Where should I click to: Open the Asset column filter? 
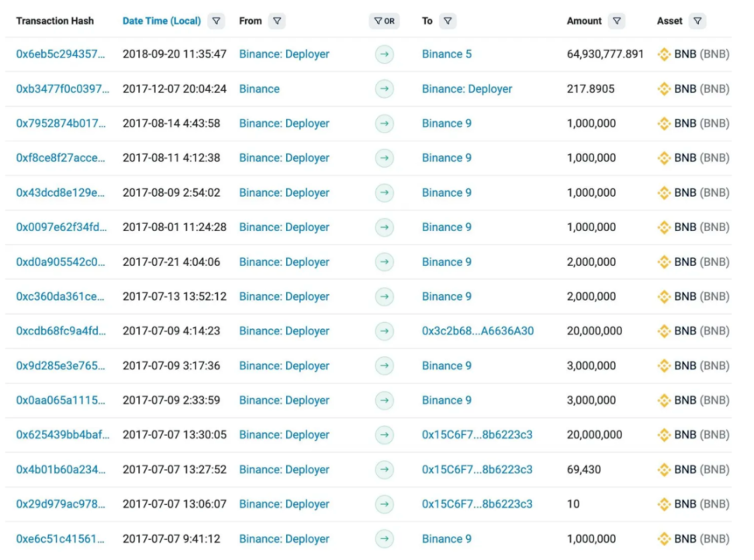coord(697,21)
